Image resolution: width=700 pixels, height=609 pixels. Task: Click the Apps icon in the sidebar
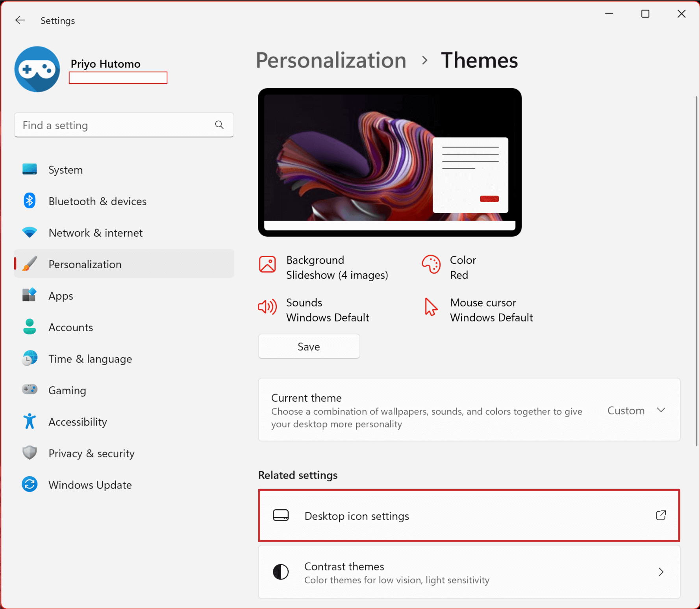point(30,295)
